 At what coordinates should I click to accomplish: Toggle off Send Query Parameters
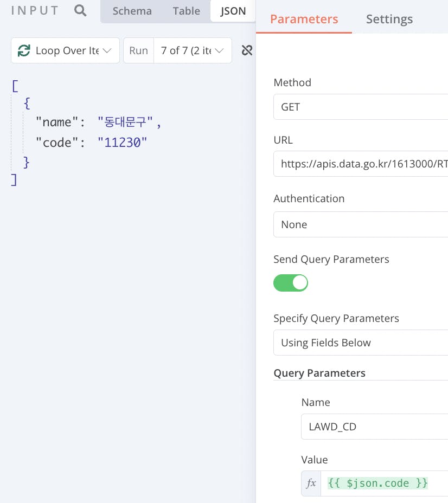291,283
